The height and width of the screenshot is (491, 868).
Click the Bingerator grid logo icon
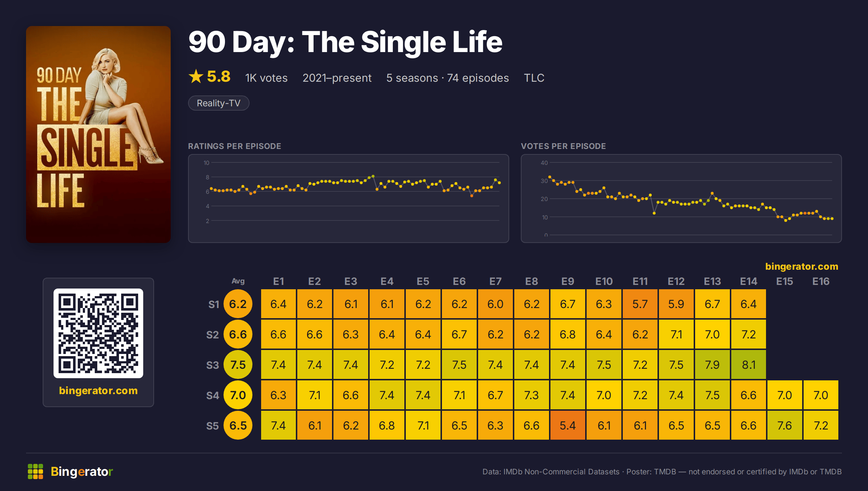click(35, 471)
